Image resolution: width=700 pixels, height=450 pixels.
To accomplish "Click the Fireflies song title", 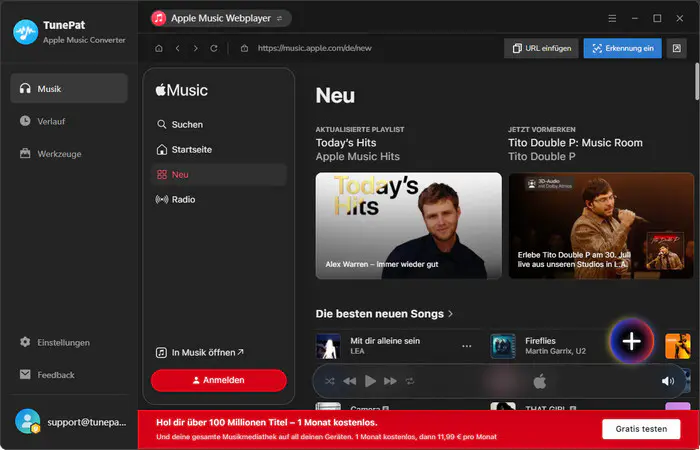I will click(x=540, y=341).
